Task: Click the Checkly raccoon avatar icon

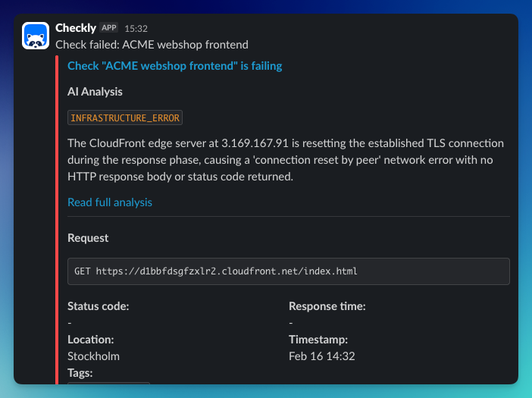Action: point(36,36)
